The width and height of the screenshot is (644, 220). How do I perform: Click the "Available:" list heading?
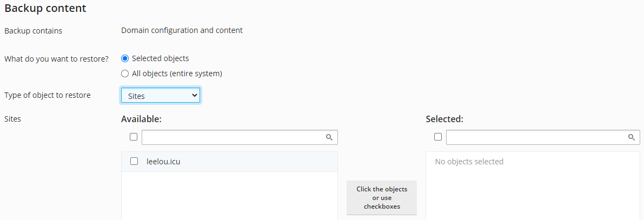point(141,119)
